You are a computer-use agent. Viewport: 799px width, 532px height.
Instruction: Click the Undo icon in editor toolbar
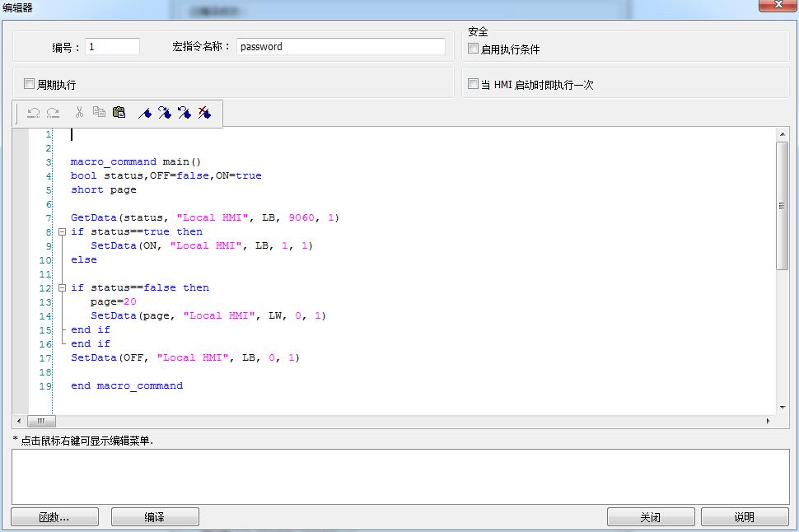34,113
